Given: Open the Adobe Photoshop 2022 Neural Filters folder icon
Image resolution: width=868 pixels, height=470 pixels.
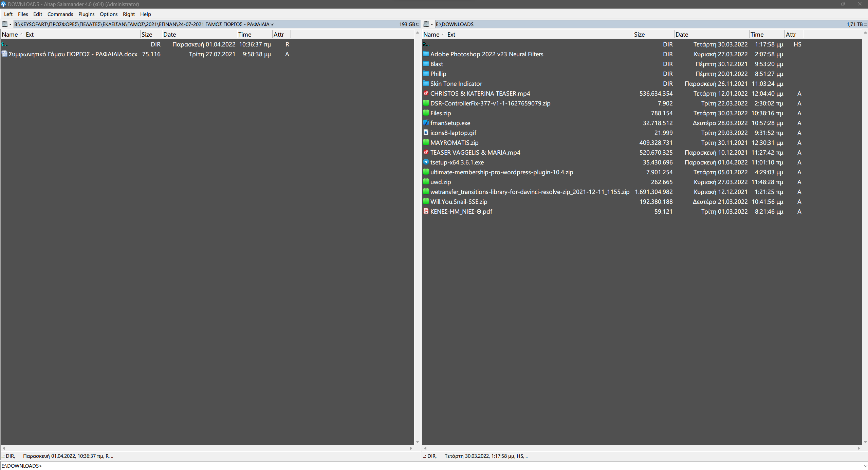Looking at the screenshot, I should point(426,54).
